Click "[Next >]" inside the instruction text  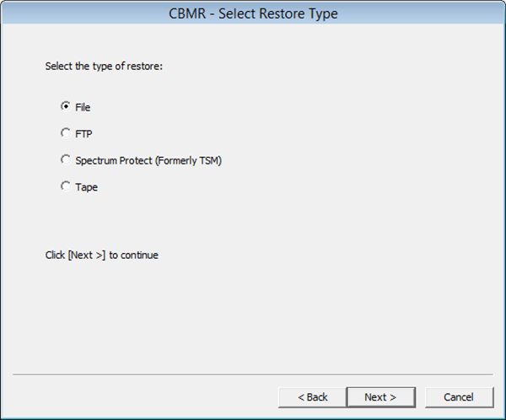pyautogui.click(x=87, y=255)
